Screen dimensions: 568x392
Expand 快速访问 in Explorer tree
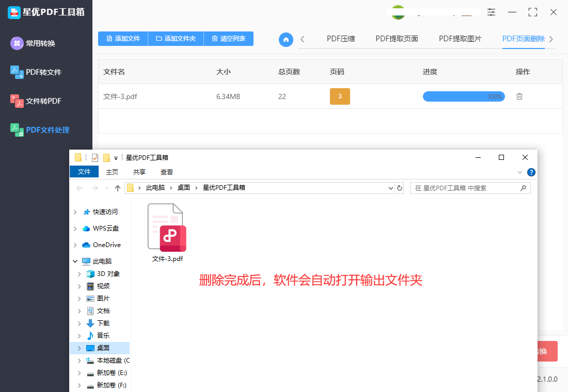point(75,212)
